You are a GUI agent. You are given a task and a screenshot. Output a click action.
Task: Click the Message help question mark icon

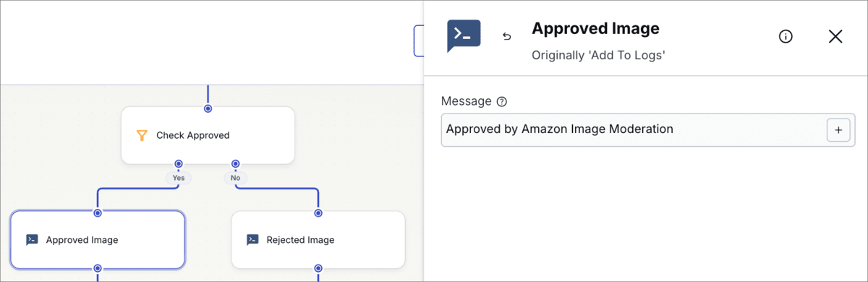point(502,102)
